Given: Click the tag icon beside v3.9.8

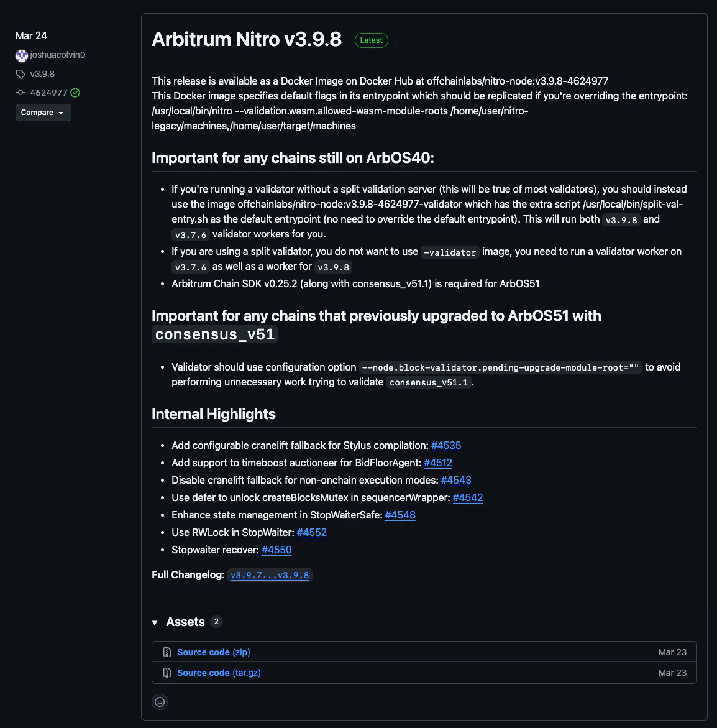Looking at the screenshot, I should [x=21, y=74].
